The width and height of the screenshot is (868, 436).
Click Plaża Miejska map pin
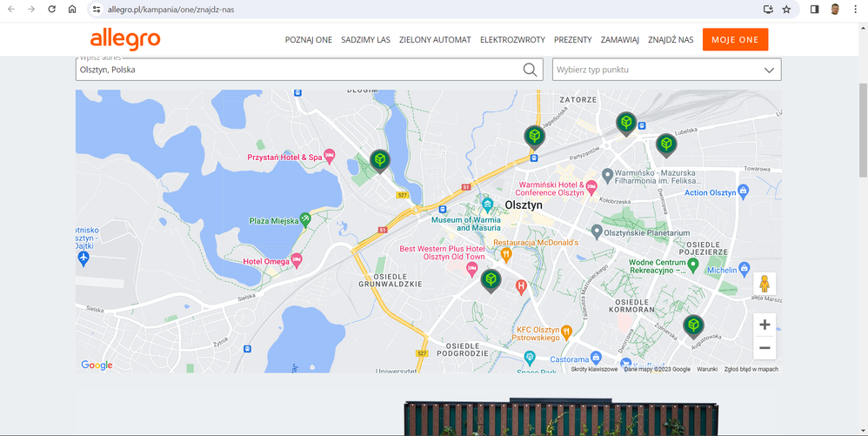(x=305, y=218)
